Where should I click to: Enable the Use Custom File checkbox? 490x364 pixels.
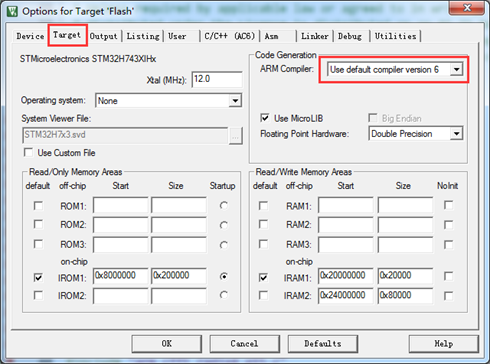(x=29, y=153)
